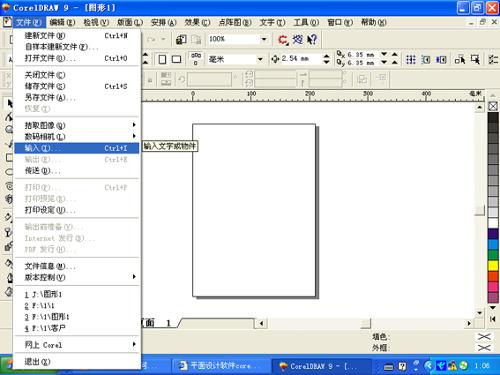This screenshot has width=500, height=375.
Task: Choose 打开文件 from the File menu
Action: click(x=77, y=58)
